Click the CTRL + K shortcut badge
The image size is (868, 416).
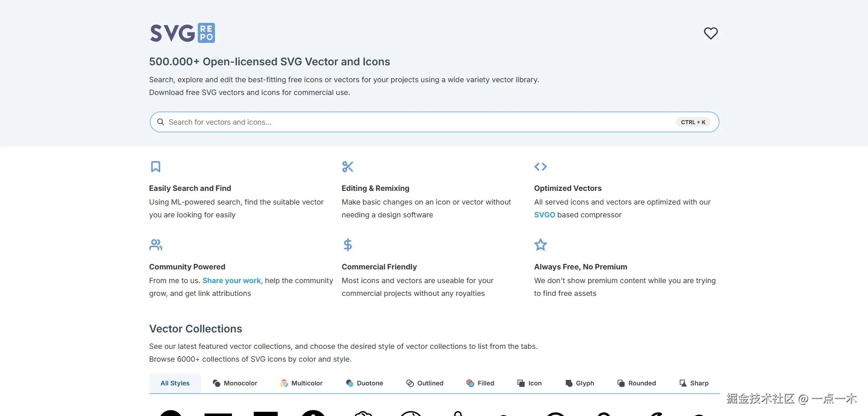693,122
